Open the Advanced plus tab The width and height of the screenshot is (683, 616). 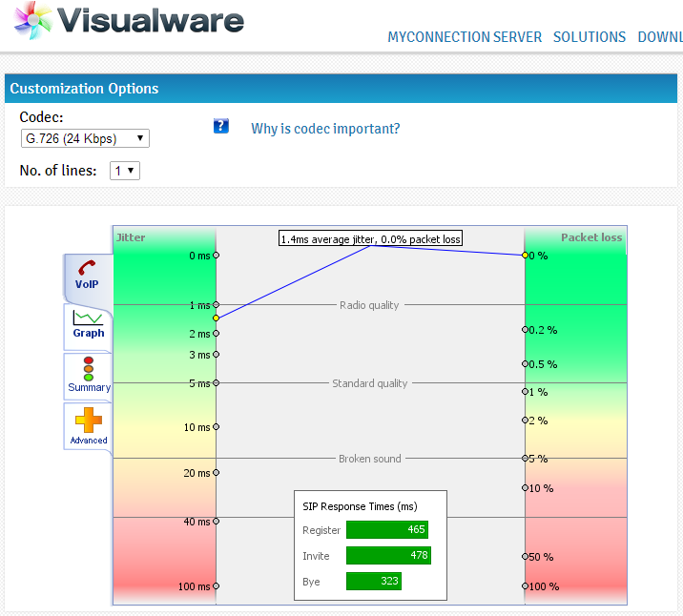click(x=89, y=426)
